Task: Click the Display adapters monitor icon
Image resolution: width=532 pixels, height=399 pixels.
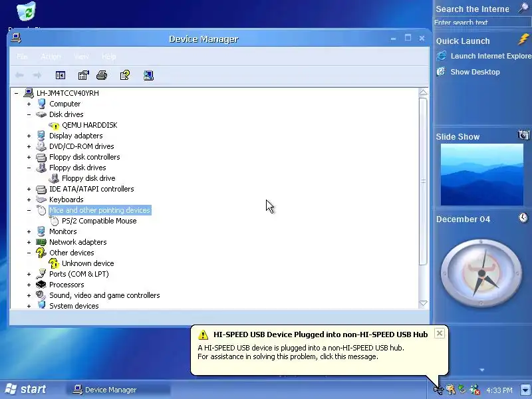Action: tap(41, 136)
